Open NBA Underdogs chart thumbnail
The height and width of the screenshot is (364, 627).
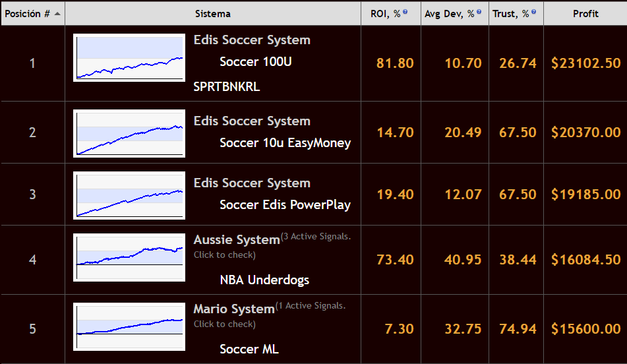[129, 257]
